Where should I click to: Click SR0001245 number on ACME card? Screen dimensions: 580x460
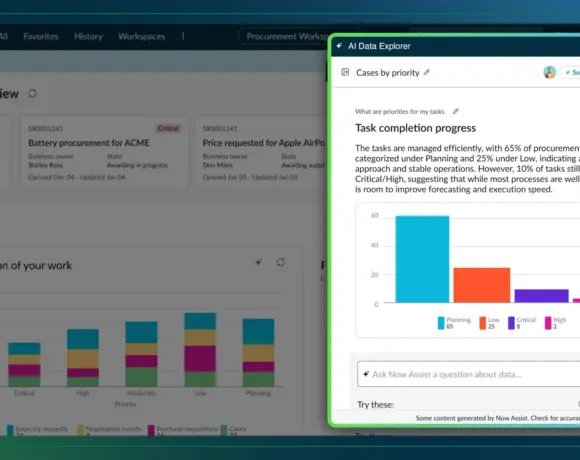[x=45, y=128]
